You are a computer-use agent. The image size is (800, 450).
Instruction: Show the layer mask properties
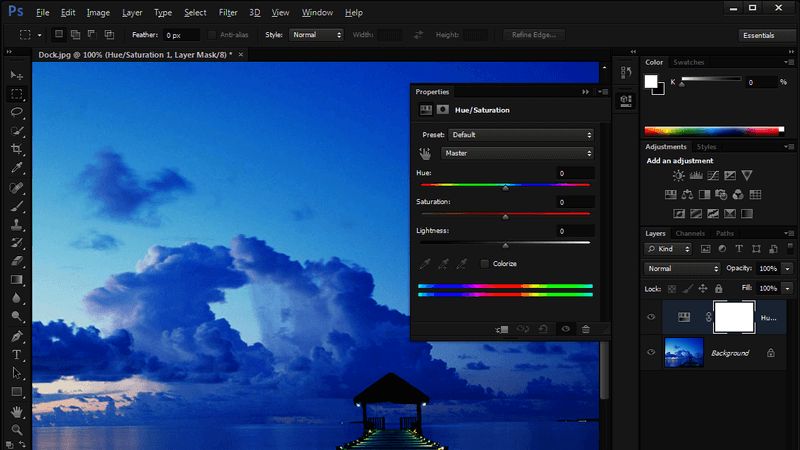pyautogui.click(x=442, y=110)
